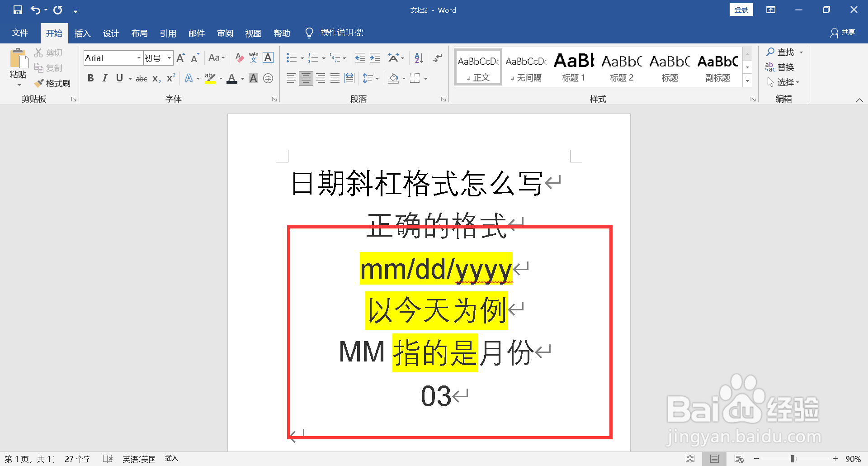
Task: Toggle the 插入 insert mode in status bar
Action: coord(171,459)
